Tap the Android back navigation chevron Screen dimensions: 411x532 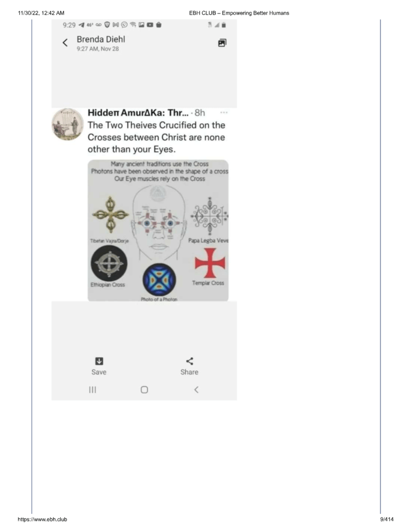[196, 390]
